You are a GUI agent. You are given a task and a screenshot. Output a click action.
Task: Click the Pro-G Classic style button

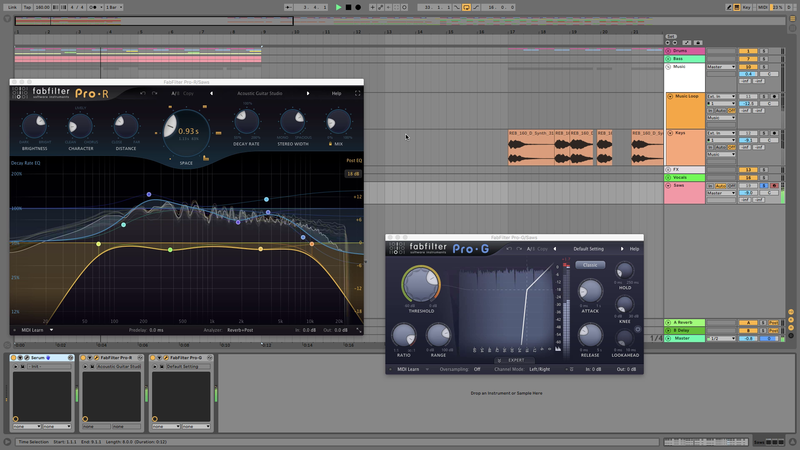tap(590, 265)
